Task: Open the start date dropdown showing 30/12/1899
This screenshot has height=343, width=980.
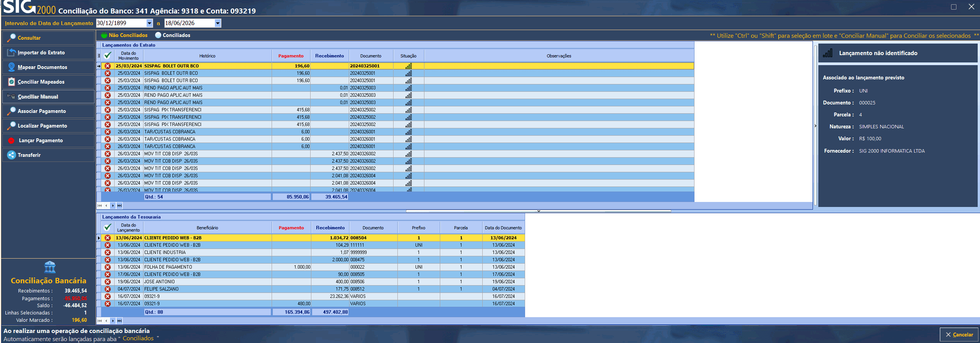Action: click(x=149, y=23)
